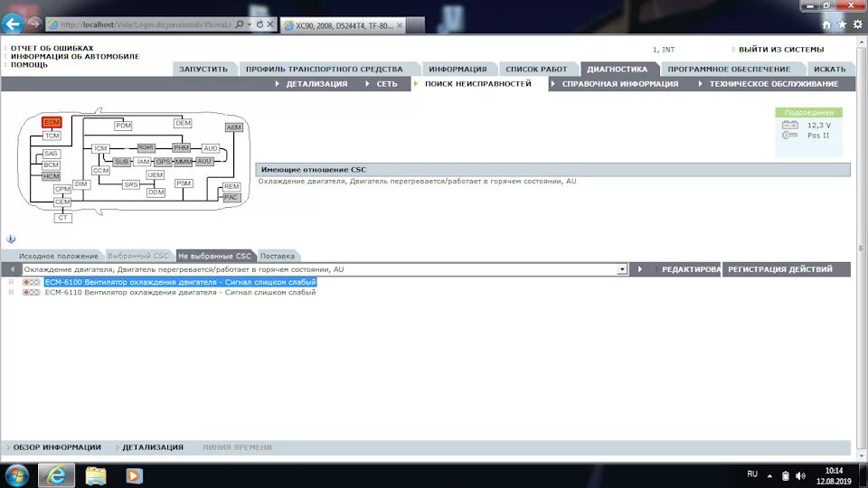Open the ИНФОРМАЦИЯ main tab
The height and width of the screenshot is (488, 868).
(x=458, y=70)
